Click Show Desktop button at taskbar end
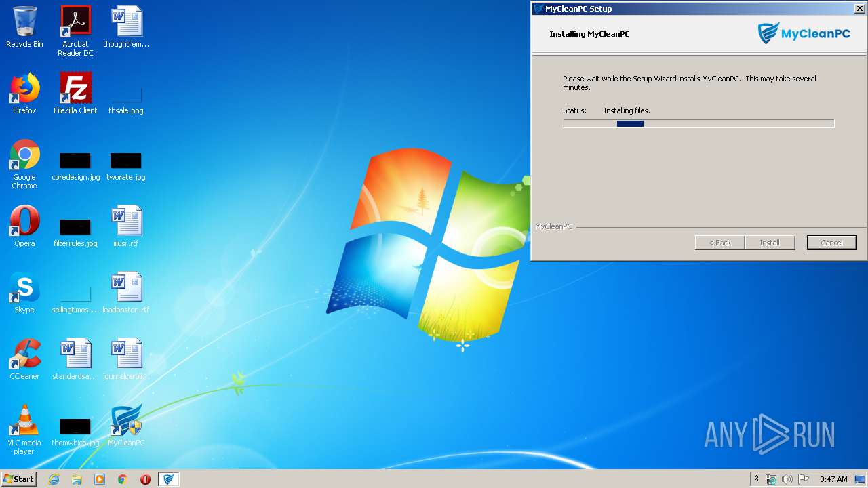The width and height of the screenshot is (868, 488). (x=860, y=479)
